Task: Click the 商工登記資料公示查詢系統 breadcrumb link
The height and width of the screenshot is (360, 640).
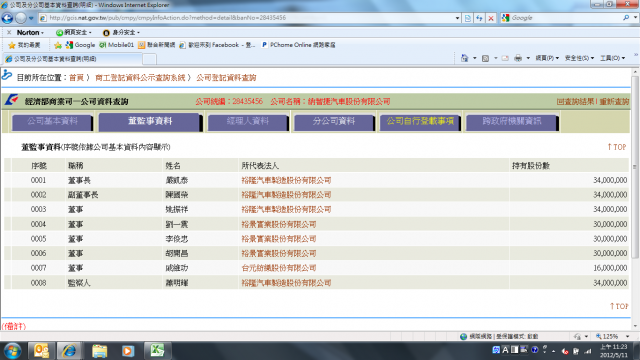Action: tap(140, 78)
